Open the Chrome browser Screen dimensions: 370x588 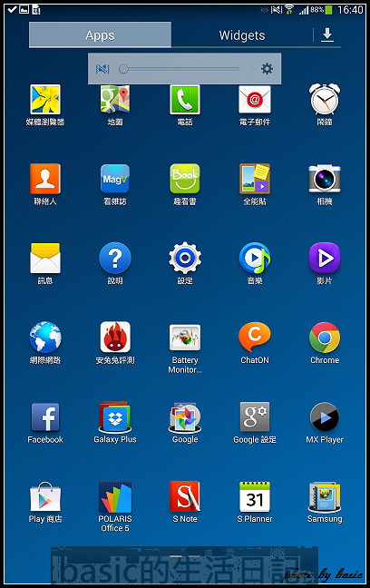(x=325, y=338)
